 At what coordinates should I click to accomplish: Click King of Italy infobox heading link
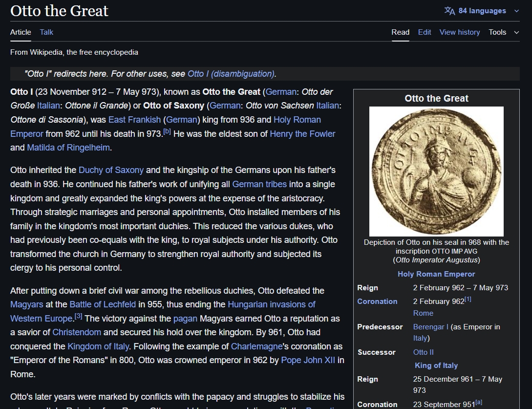(436, 366)
